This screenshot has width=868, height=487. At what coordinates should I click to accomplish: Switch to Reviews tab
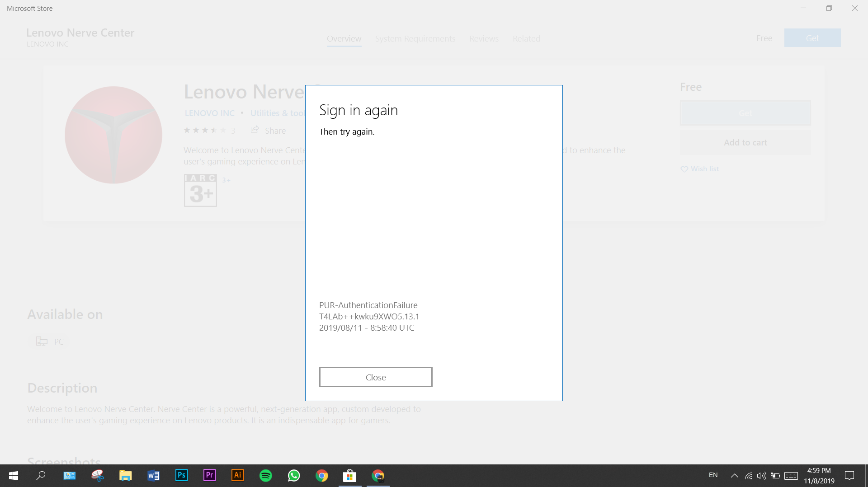(484, 39)
